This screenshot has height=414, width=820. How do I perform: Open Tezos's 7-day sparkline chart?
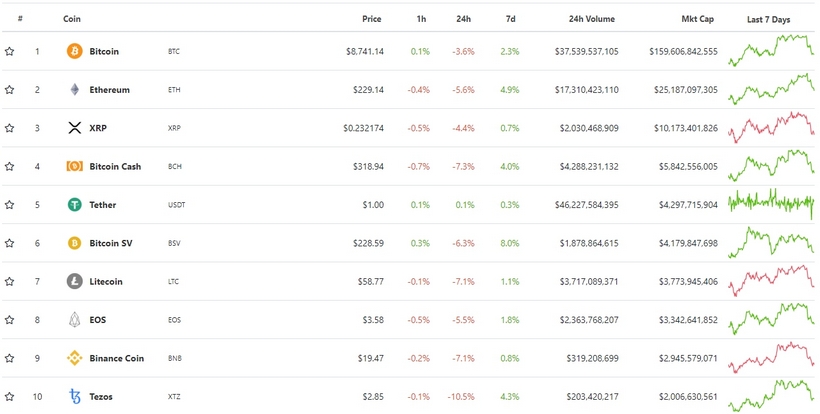click(771, 396)
